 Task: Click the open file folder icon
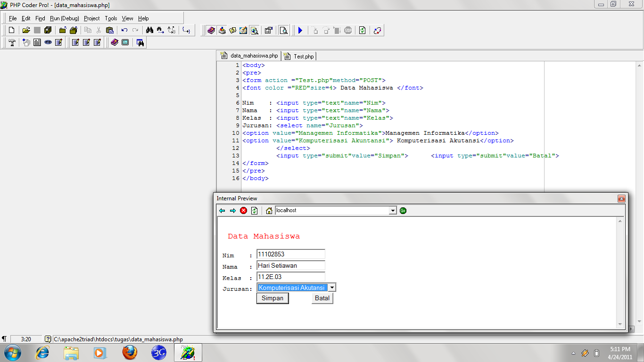(x=26, y=30)
